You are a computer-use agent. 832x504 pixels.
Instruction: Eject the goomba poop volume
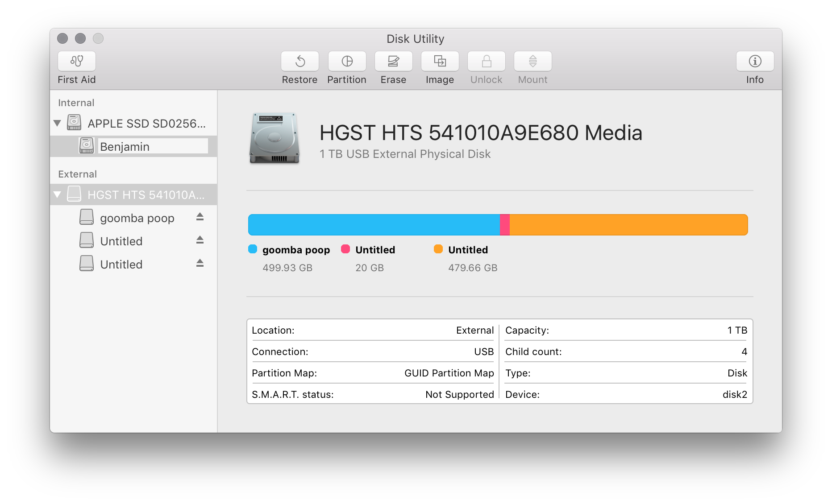click(200, 217)
